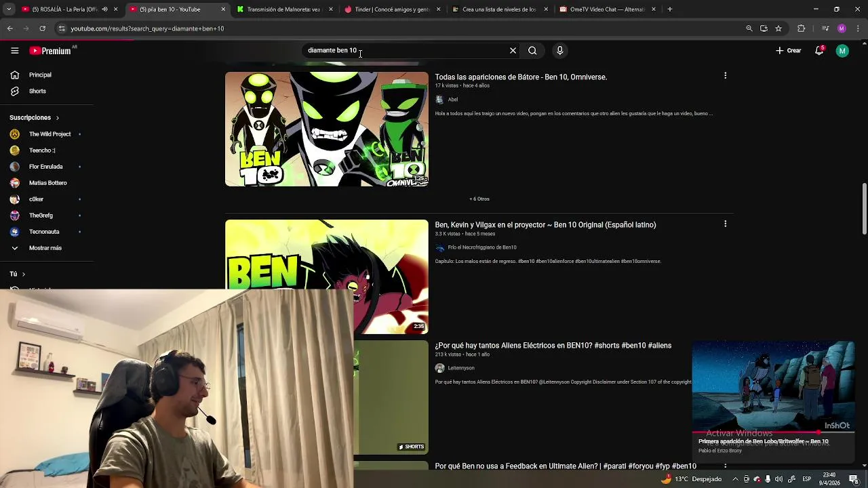
Task: Switch to Transmisión de Malnoreta tab
Action: 283,9
